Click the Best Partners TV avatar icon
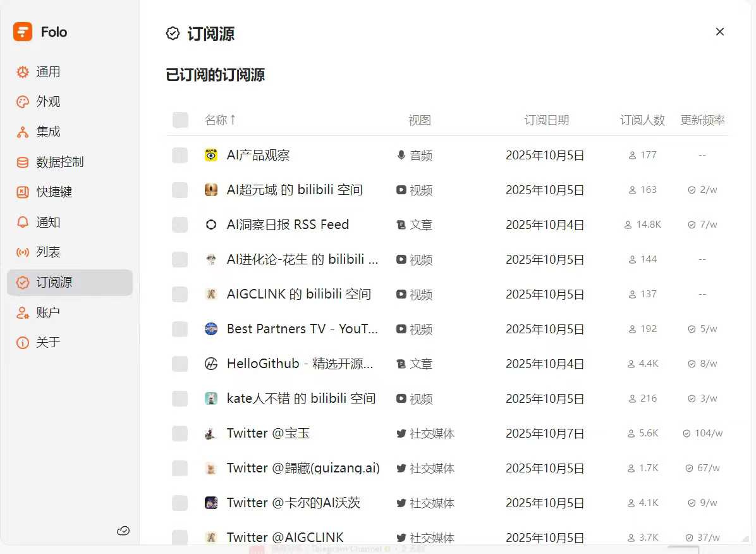756x554 pixels. coord(211,329)
